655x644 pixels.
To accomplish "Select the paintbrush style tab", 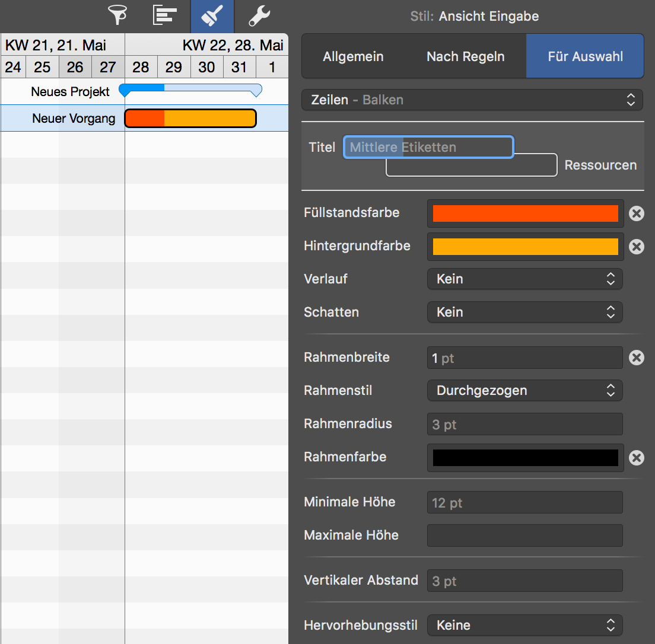I will 212,16.
